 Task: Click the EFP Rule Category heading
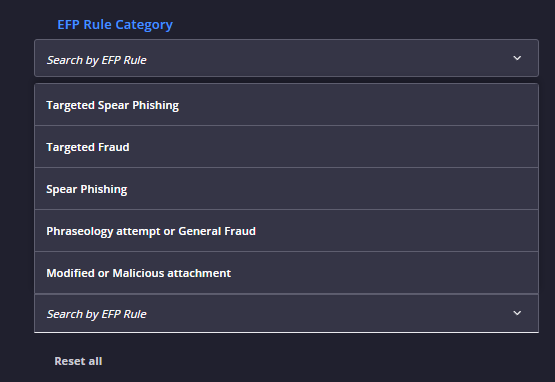(x=115, y=25)
